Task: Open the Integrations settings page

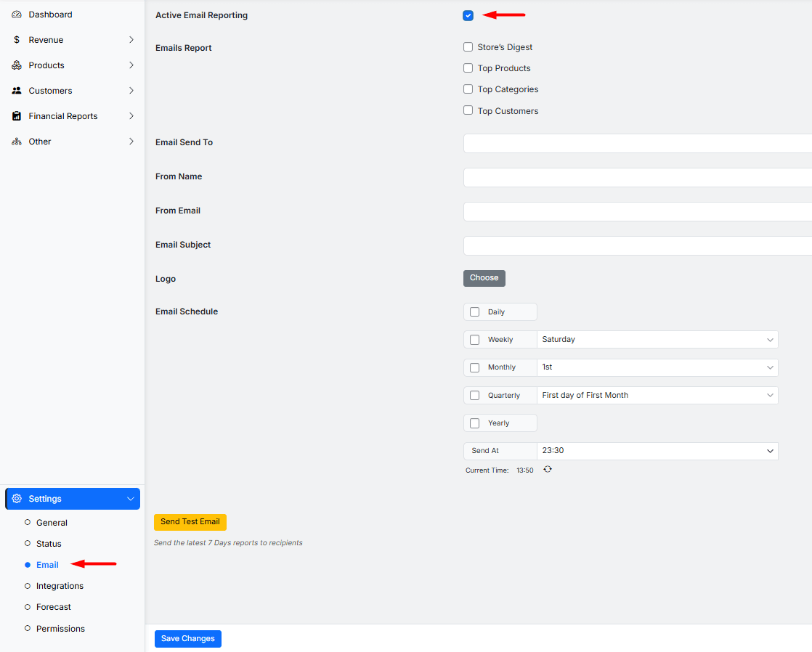Action: pyautogui.click(x=60, y=586)
